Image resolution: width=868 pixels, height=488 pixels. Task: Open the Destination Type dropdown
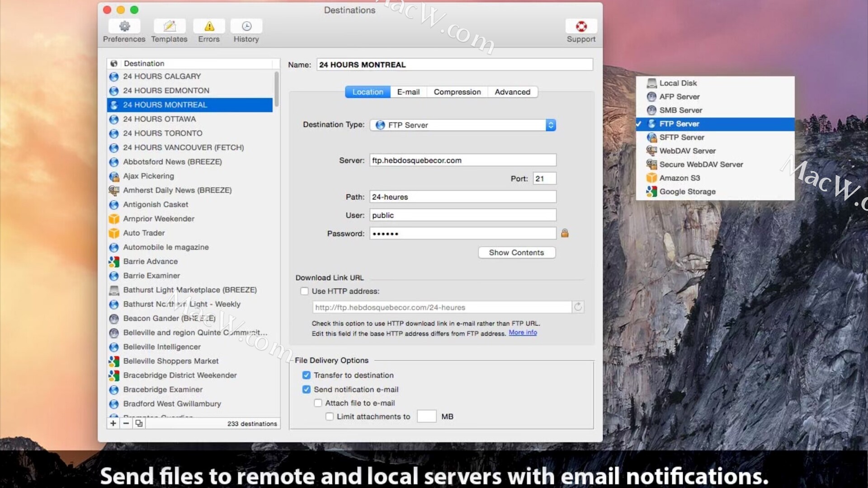point(463,125)
